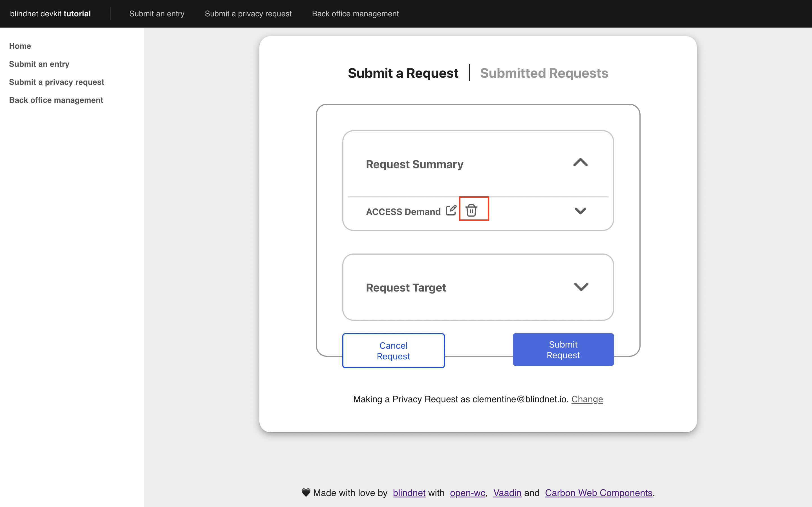Viewport: 812px width, 507px height.
Task: Open Back office management in sidebar
Action: (x=56, y=100)
